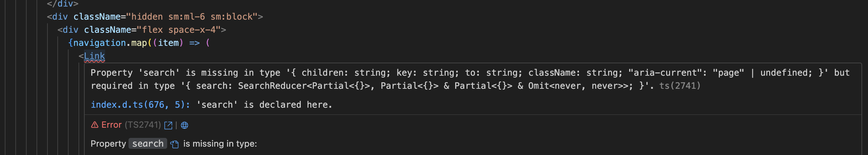Viewport: 868px width, 155px height.
Task: Click the go-to-symbol icon beside 'search'
Action: click(174, 144)
